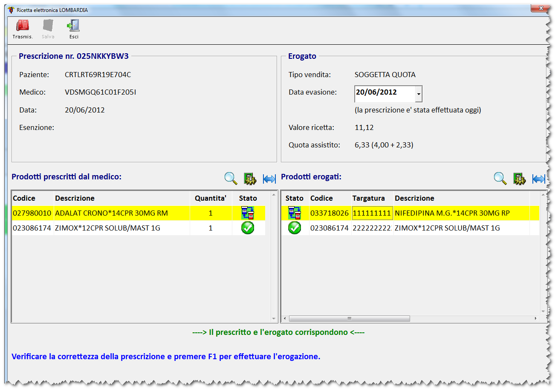
Task: Select prescribed code cell 023086174
Action: [x=32, y=228]
